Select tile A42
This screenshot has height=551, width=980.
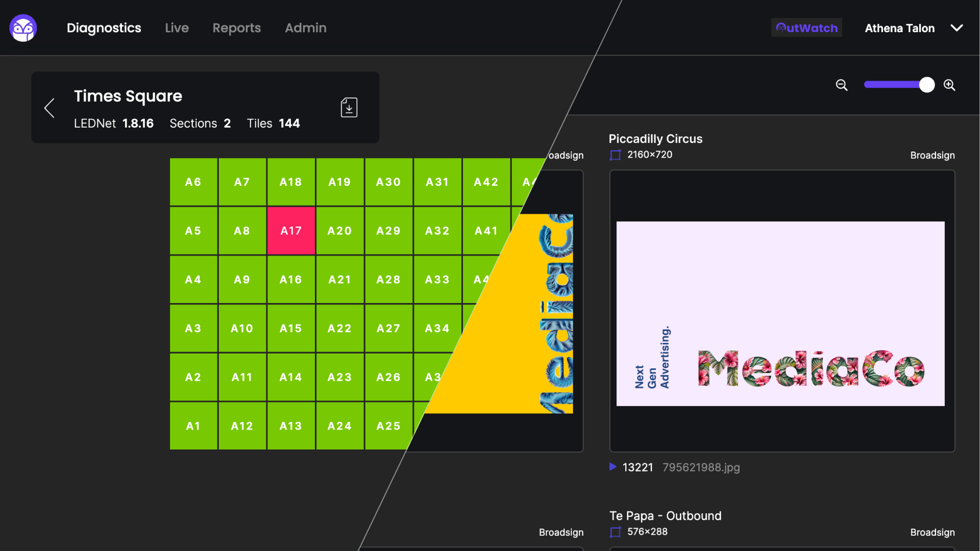coord(486,182)
